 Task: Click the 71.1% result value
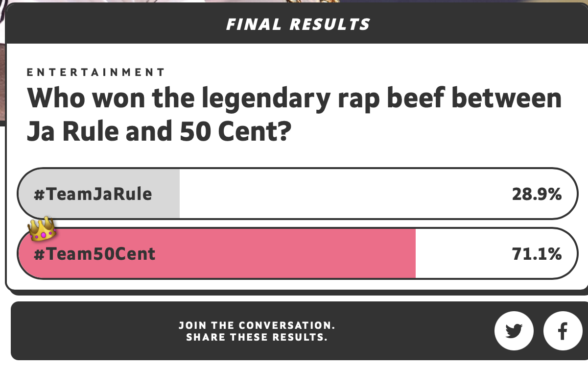[537, 254]
